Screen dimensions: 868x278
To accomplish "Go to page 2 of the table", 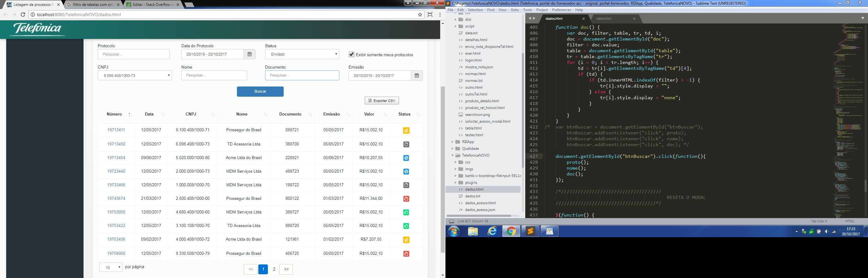I will click(274, 269).
